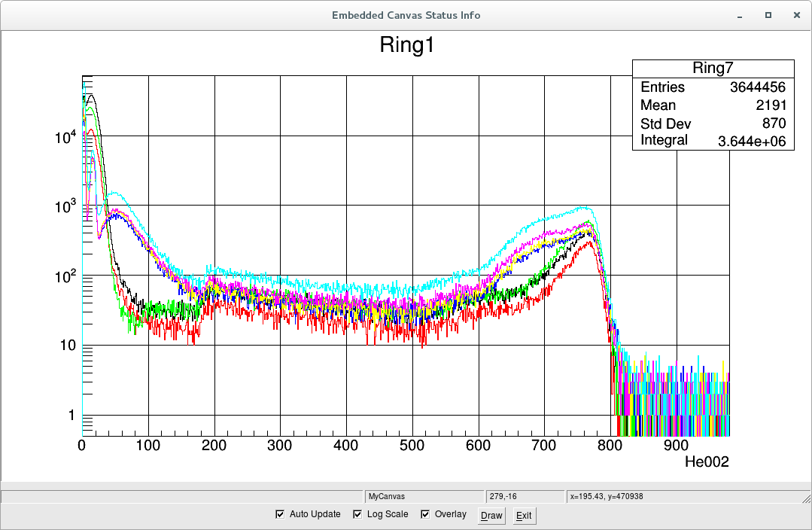Click the 279,-16 status bar field
812x530 pixels.
pyautogui.click(x=525, y=496)
